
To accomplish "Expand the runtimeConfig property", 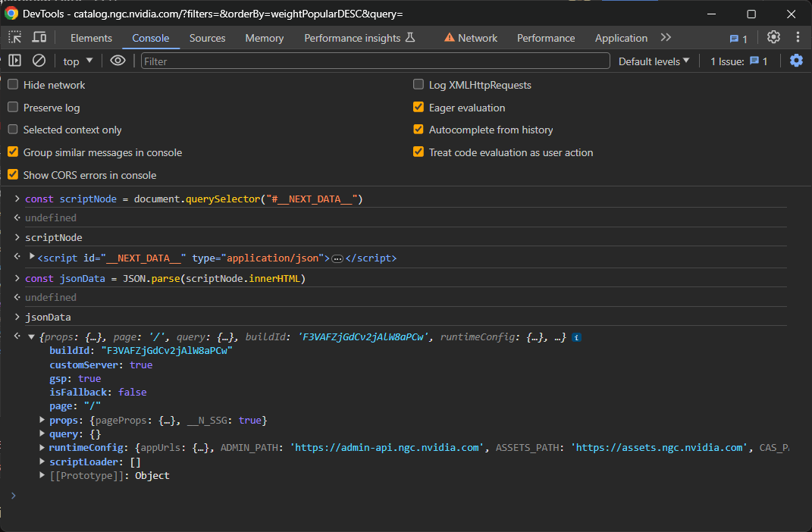I will [x=42, y=447].
